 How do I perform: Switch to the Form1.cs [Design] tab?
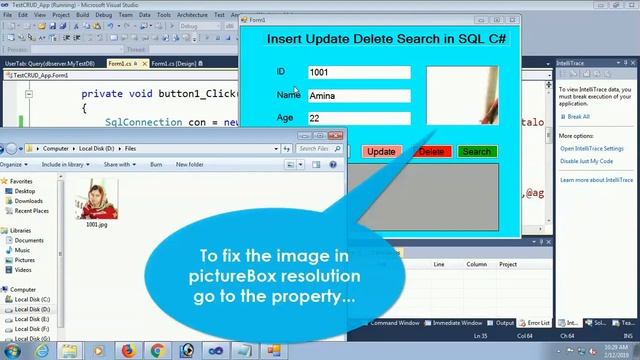(177, 64)
